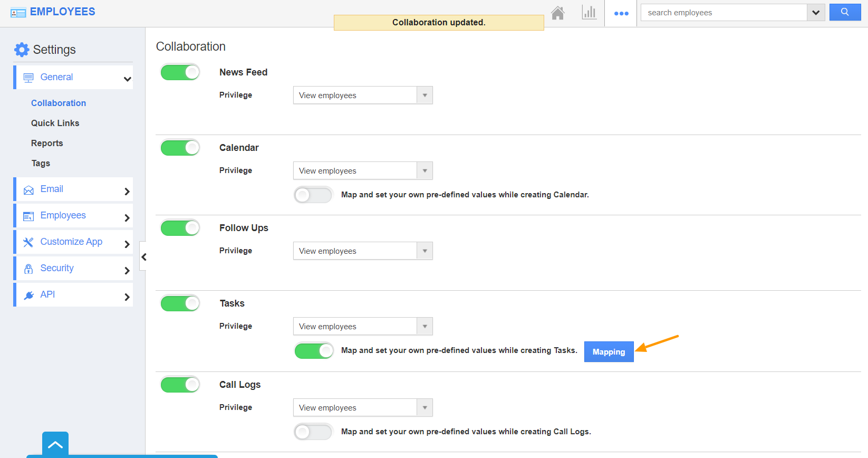
Task: Expand the Security settings section
Action: click(74, 268)
